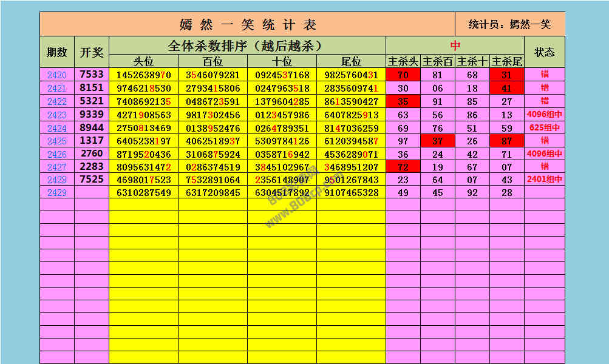The width and height of the screenshot is (609, 364).
Task: Open the period 2425 link
Action: 57,141
